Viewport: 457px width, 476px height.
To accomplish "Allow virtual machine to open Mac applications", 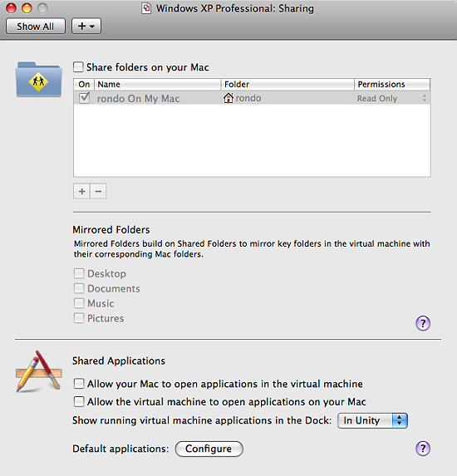I will coord(79,401).
